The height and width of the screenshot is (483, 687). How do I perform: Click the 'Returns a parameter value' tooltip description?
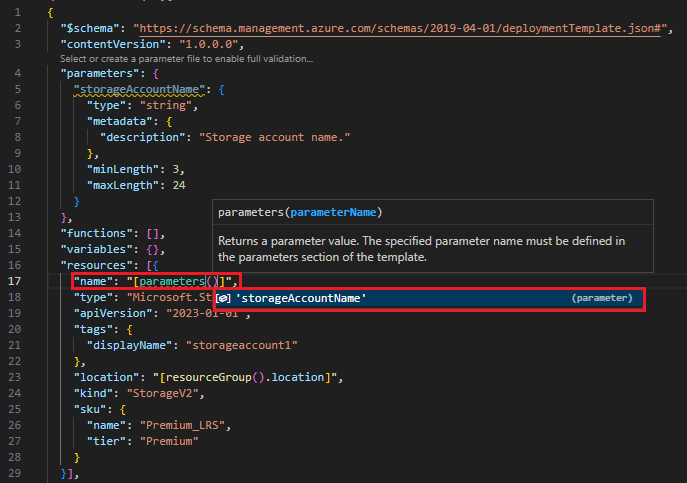click(x=421, y=249)
